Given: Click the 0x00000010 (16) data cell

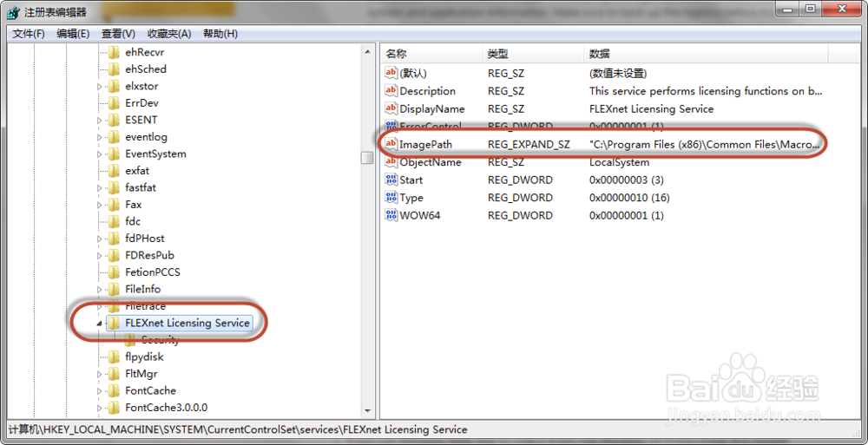Looking at the screenshot, I should click(629, 197).
